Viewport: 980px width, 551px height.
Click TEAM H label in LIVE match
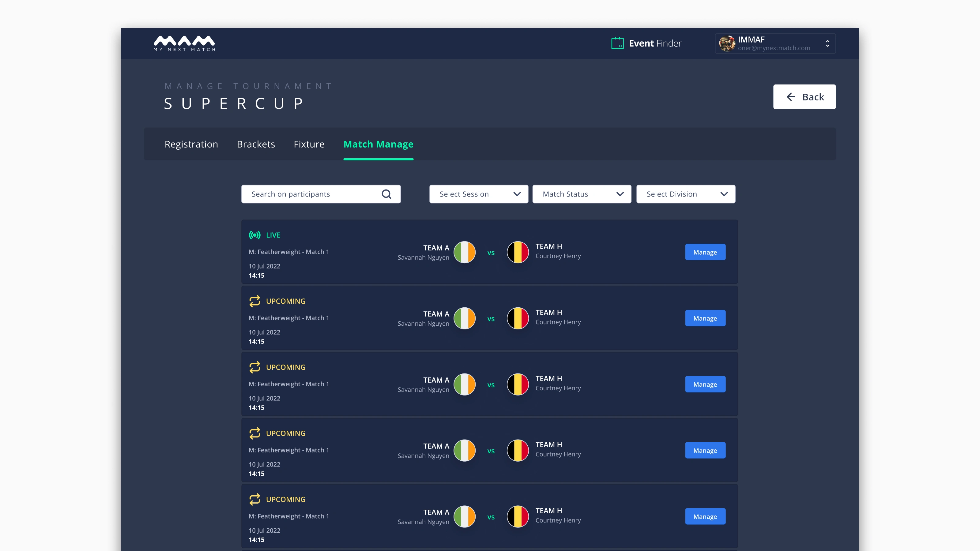click(x=548, y=246)
